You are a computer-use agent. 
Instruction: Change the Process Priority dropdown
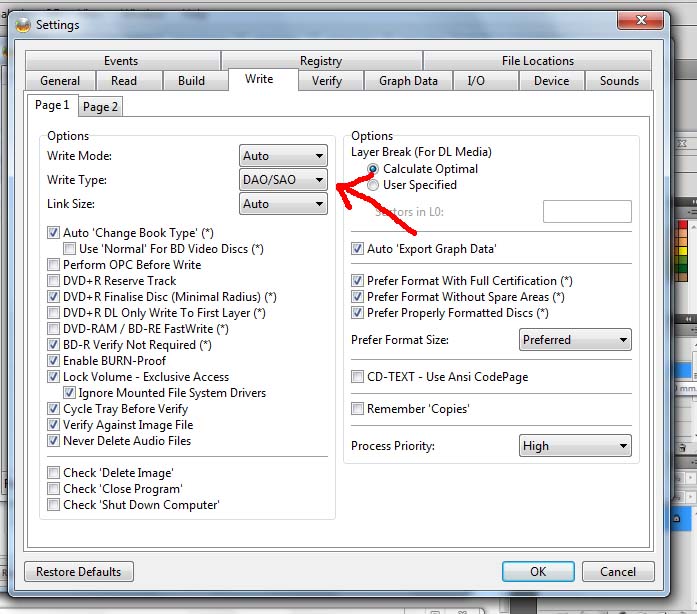pyautogui.click(x=575, y=446)
